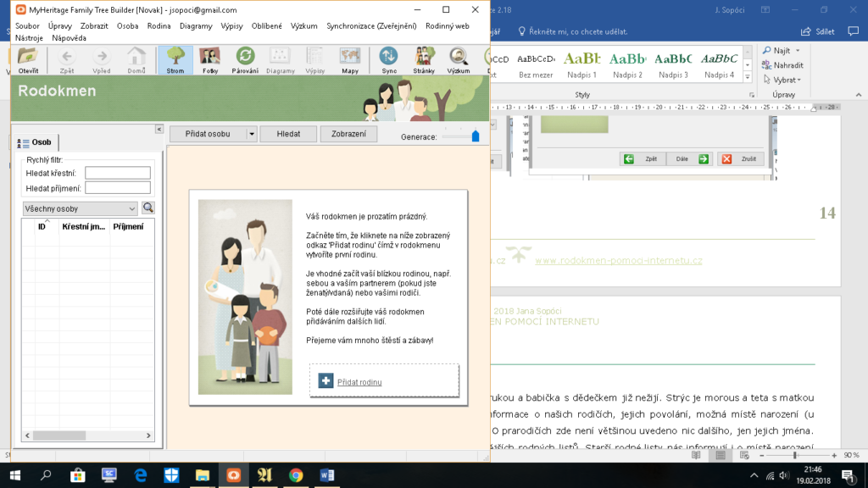Click the Hledat button
This screenshot has width=868, height=488.
coord(288,134)
